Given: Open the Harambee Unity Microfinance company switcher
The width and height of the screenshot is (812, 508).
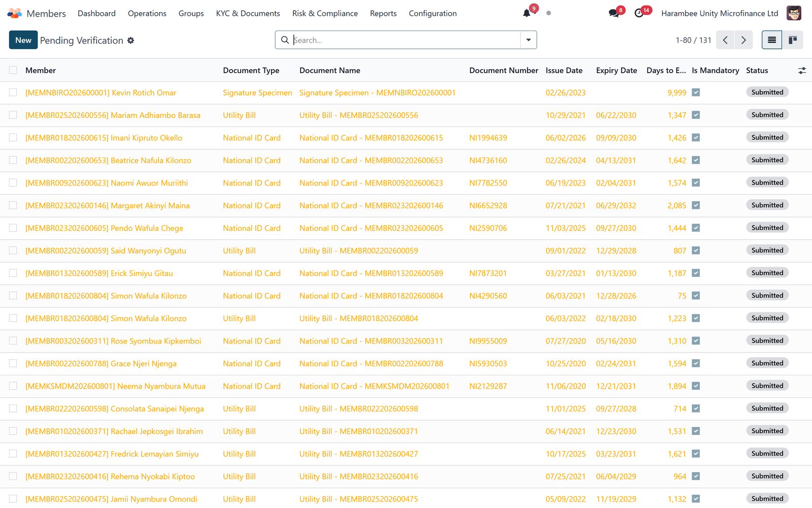Looking at the screenshot, I should [x=720, y=13].
